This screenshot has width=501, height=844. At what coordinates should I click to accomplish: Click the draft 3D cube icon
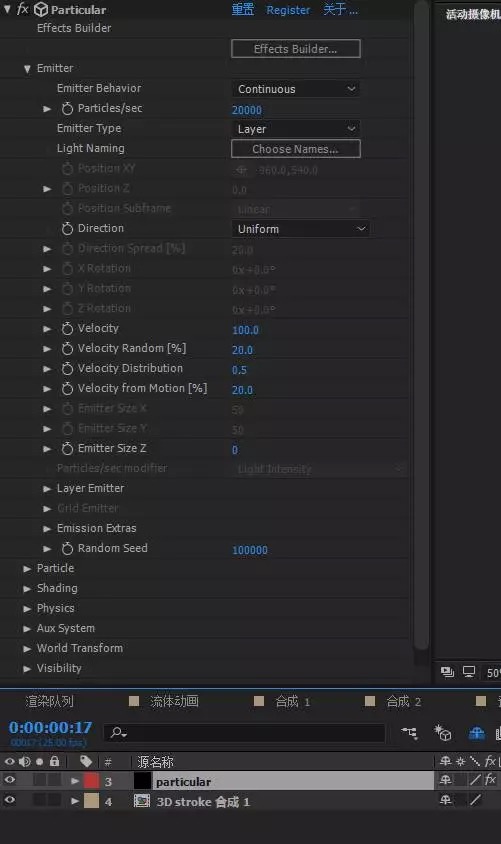click(x=443, y=733)
